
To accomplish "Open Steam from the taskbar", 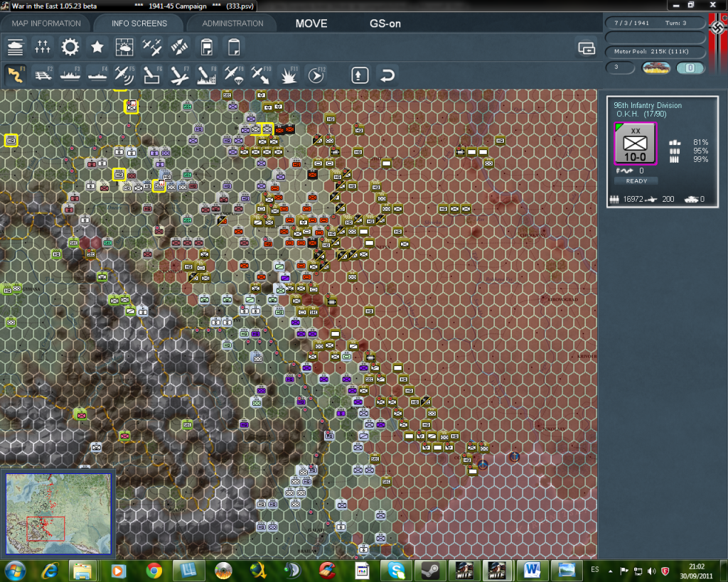I will click(x=430, y=571).
